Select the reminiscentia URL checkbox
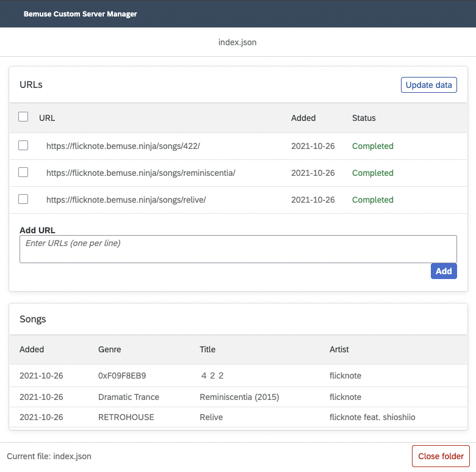This screenshot has width=476, height=472. click(x=23, y=173)
